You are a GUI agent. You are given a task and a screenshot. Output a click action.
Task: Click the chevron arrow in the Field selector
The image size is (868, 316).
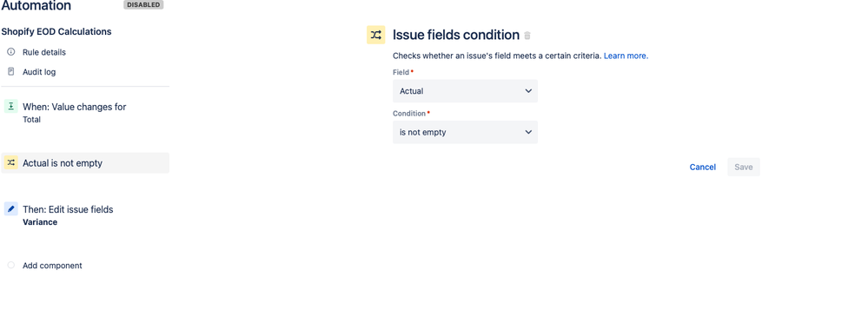528,91
